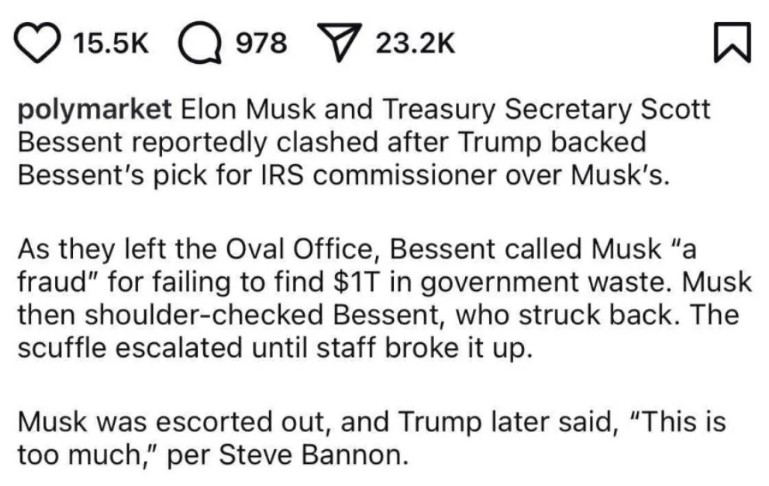Click "scuffle escalated until staff broke it up" line
769x486 pixels.
point(275,348)
